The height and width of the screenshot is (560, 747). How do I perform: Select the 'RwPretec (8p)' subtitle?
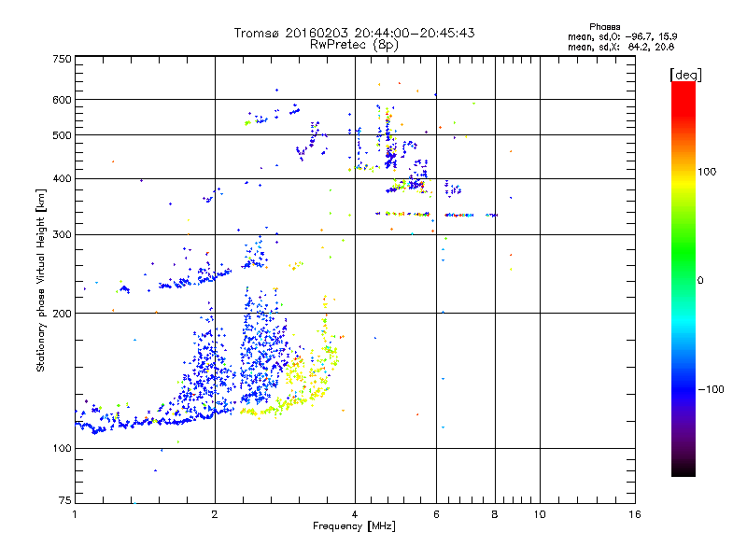(x=354, y=45)
